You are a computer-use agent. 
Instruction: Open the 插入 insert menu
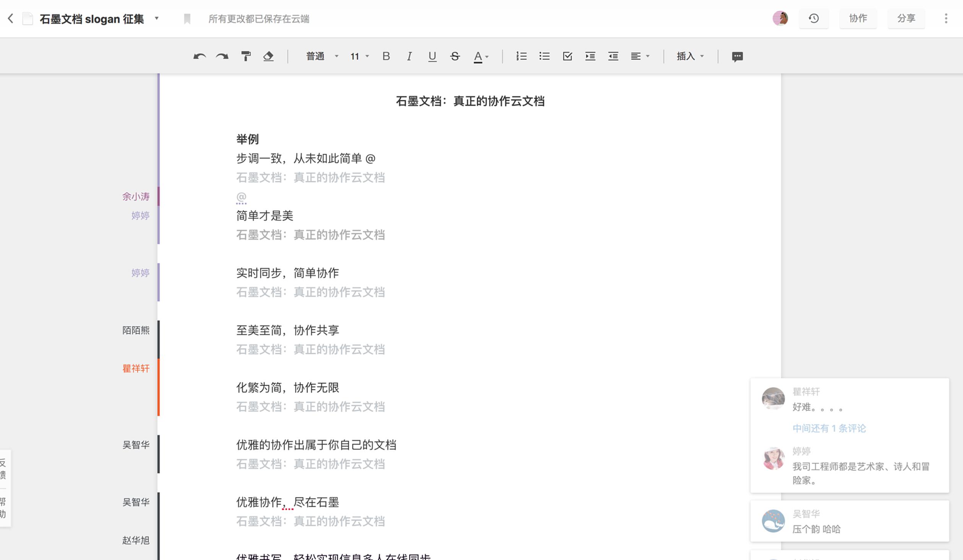click(690, 57)
